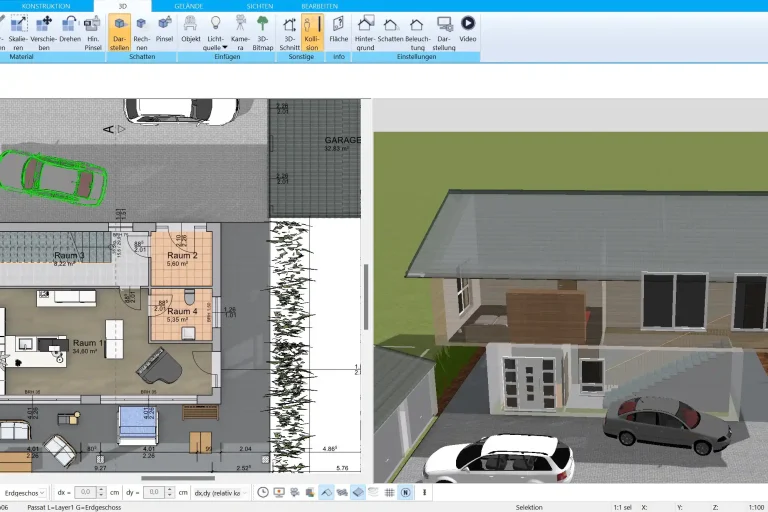
Task: Toggle the grid display button
Action: 389,492
